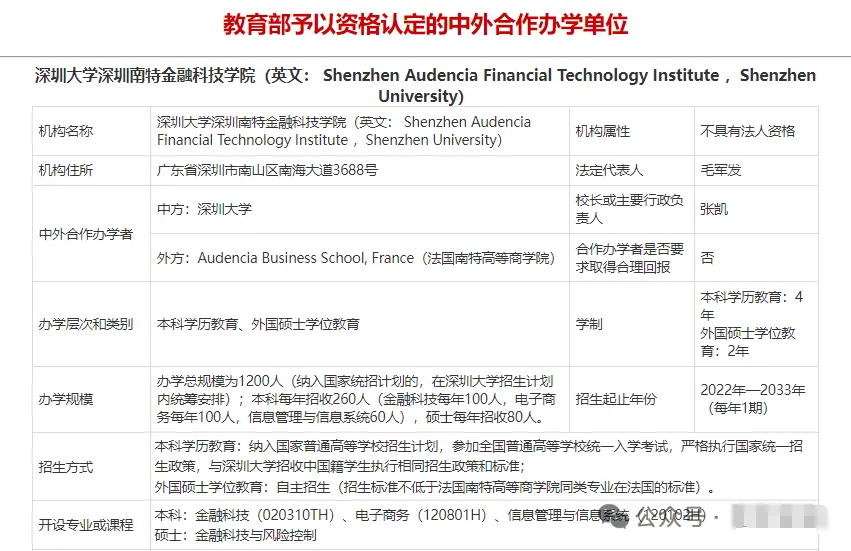Click the 机构名称 label cell
Image resolution: width=851 pixels, height=551 pixels.
[91, 131]
